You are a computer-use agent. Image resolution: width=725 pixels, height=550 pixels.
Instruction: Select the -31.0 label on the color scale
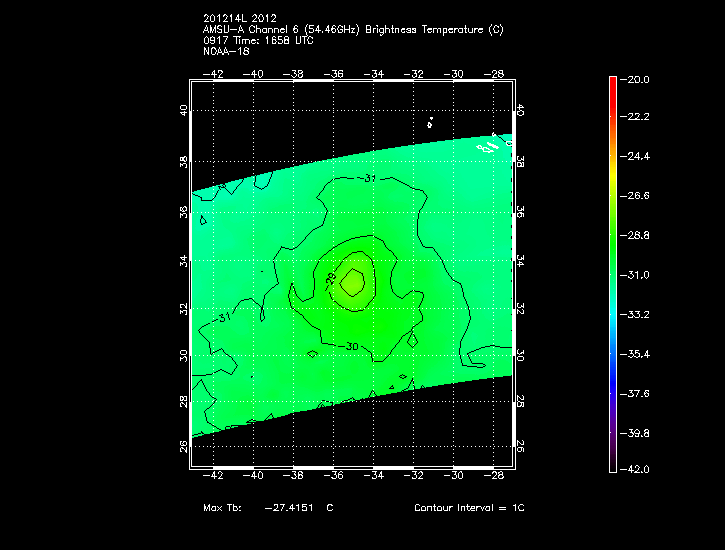tap(638, 275)
